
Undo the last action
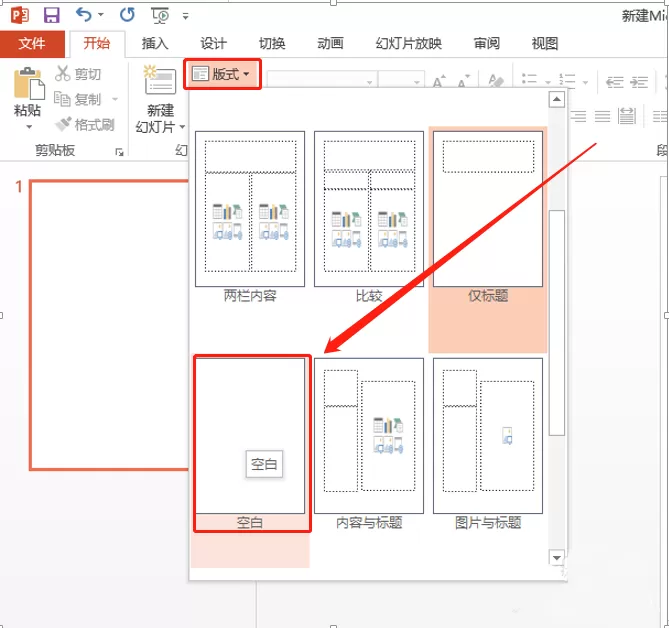(84, 15)
